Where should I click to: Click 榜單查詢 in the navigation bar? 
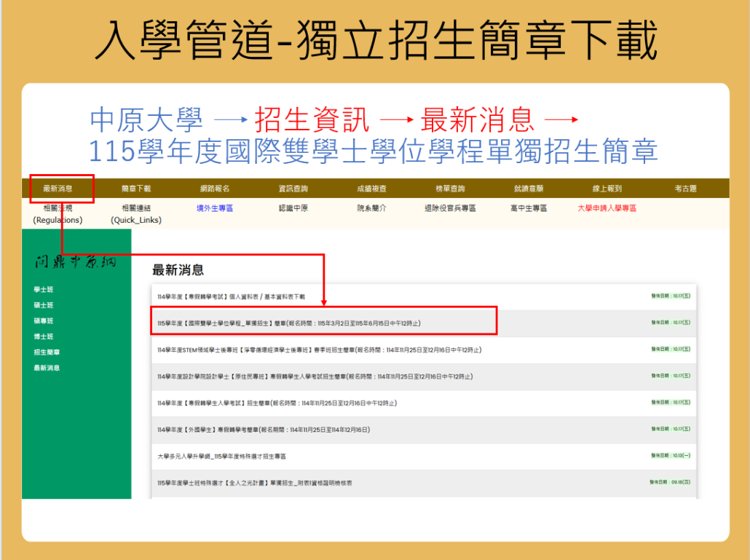click(x=450, y=189)
